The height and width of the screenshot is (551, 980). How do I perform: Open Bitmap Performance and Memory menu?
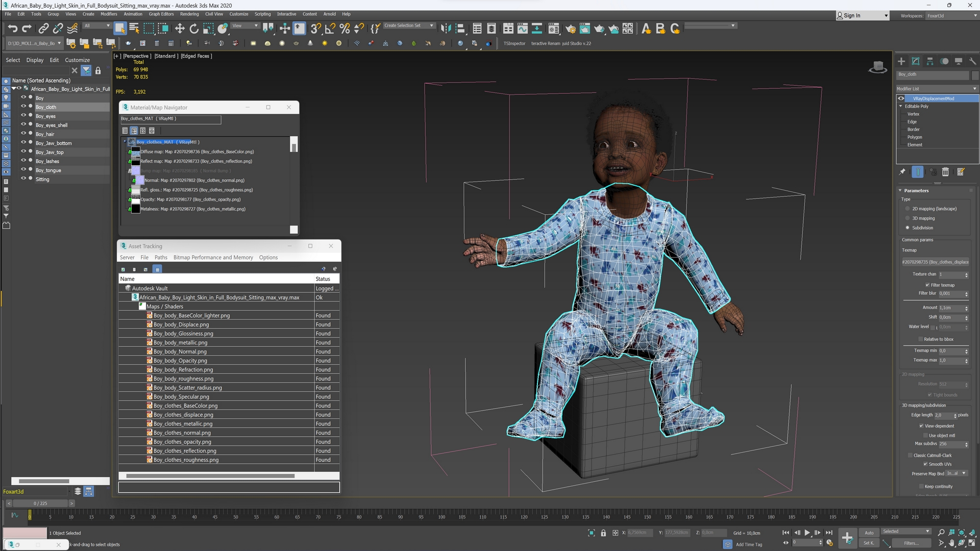click(213, 258)
